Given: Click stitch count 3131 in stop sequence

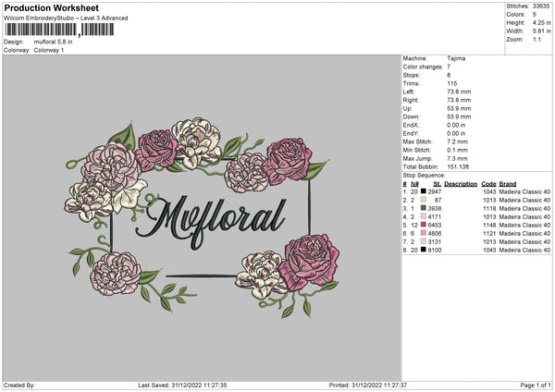Looking at the screenshot, I should (x=435, y=241).
